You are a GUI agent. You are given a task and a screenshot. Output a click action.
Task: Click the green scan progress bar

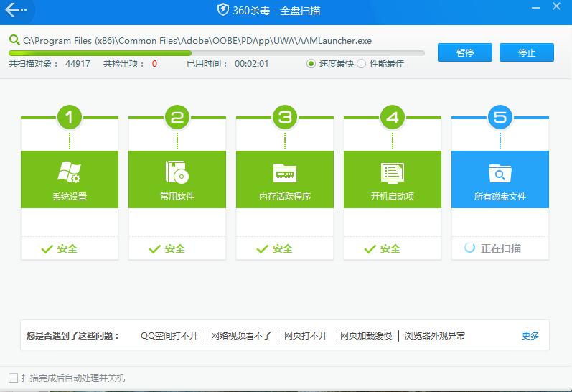(217, 53)
